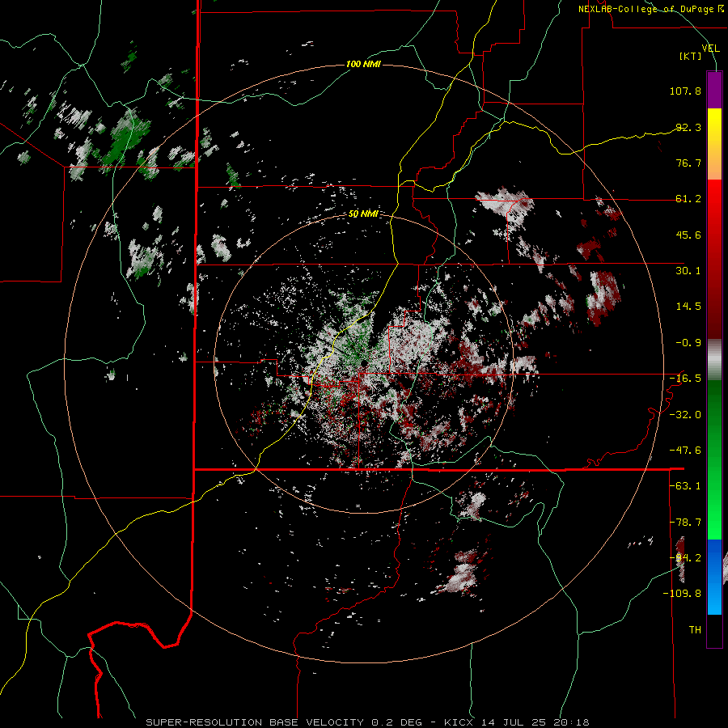Click the -47.6 legend value
This screenshot has height=728, width=728.
(x=685, y=451)
